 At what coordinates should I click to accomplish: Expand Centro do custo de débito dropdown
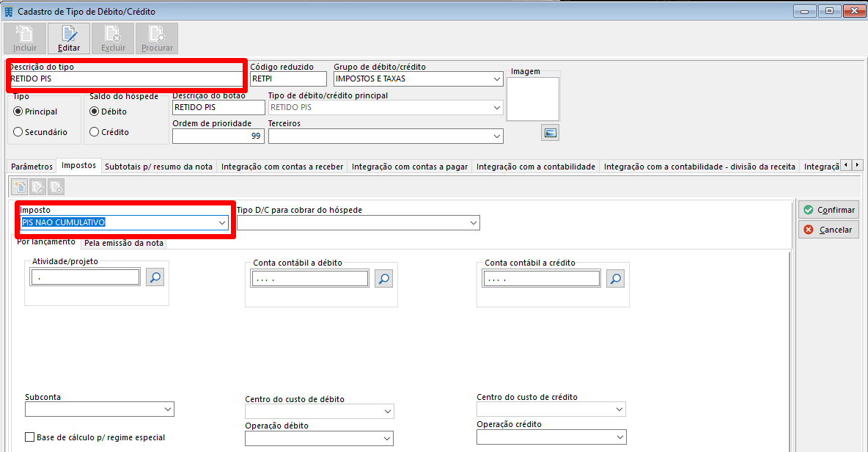tap(388, 411)
